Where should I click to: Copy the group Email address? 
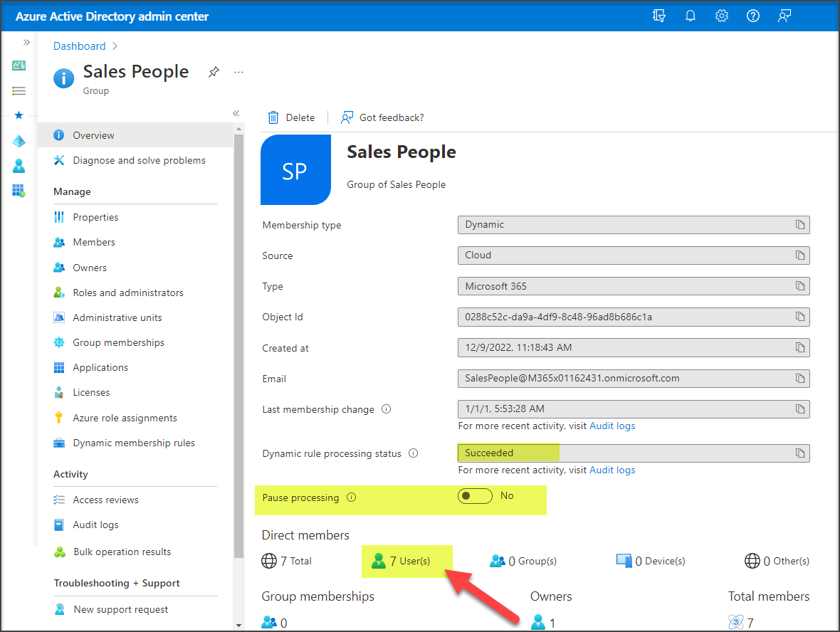pos(800,379)
